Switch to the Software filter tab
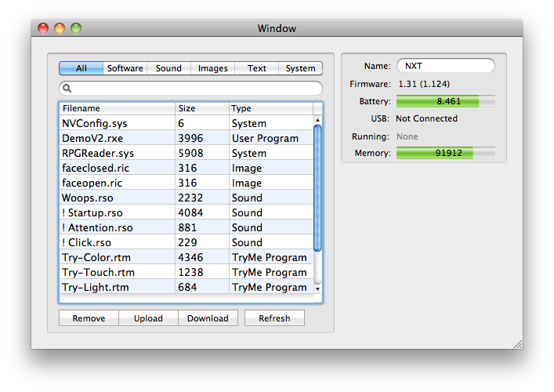The height and width of the screenshot is (392, 554). (125, 68)
